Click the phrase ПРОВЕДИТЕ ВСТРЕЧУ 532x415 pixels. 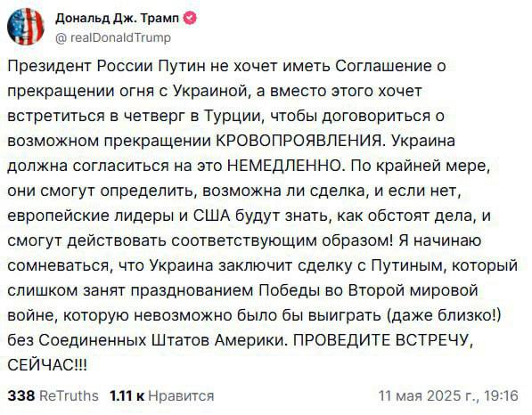coord(382,340)
